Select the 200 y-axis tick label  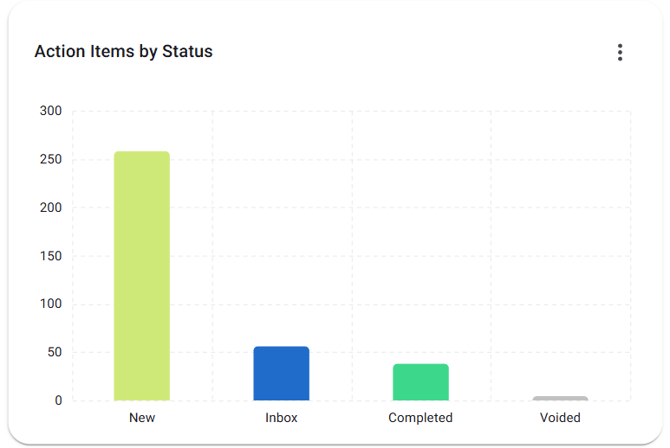pos(51,208)
